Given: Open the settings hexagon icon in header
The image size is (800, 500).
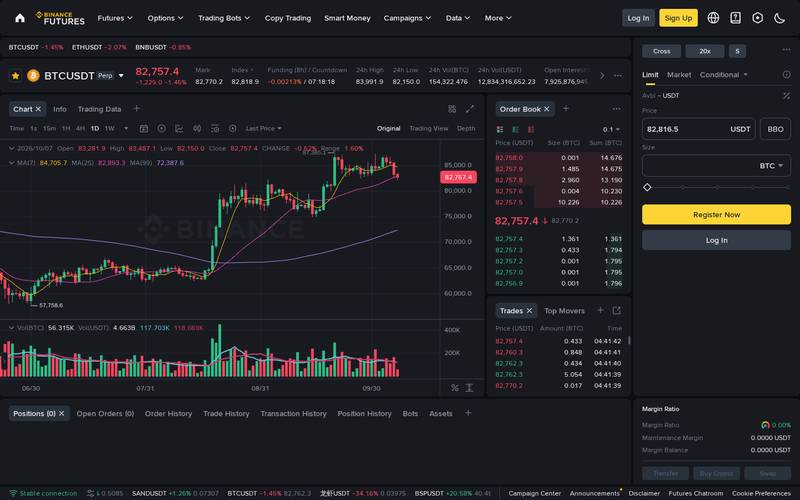Looking at the screenshot, I should click(x=758, y=18).
